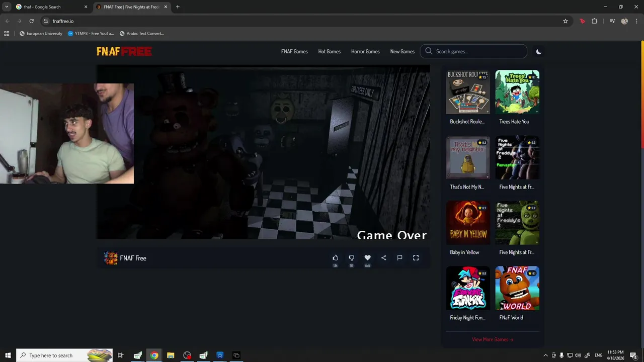Open Windows Start menu
The image size is (644, 362).
[x=8, y=355]
